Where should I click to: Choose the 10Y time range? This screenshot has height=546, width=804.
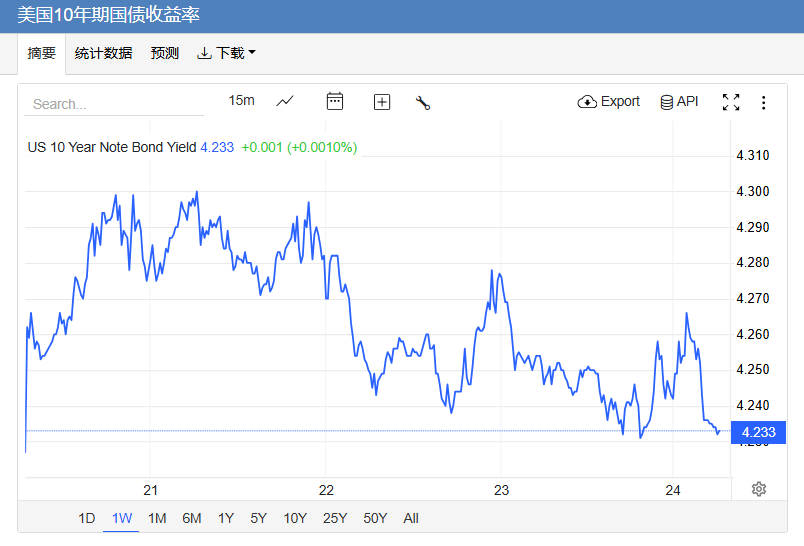click(x=295, y=518)
